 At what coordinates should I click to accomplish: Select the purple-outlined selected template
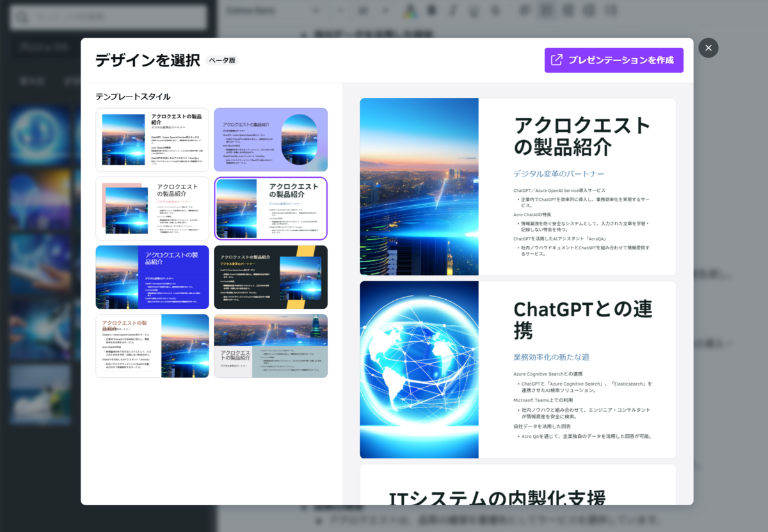[x=271, y=208]
